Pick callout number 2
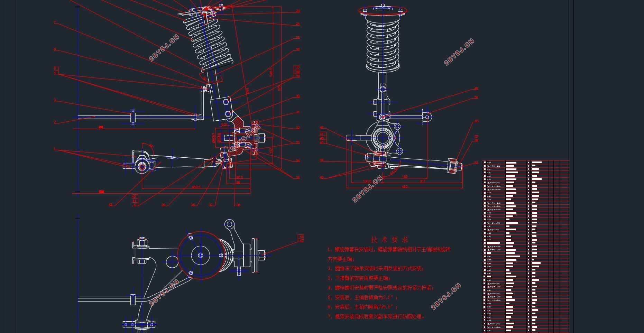The width and height of the screenshot is (644, 333). coord(55,122)
